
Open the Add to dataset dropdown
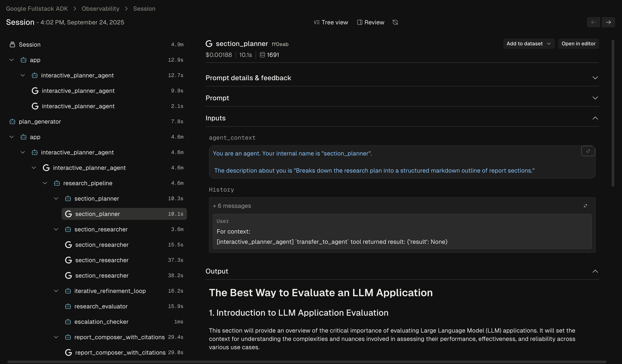pos(529,44)
